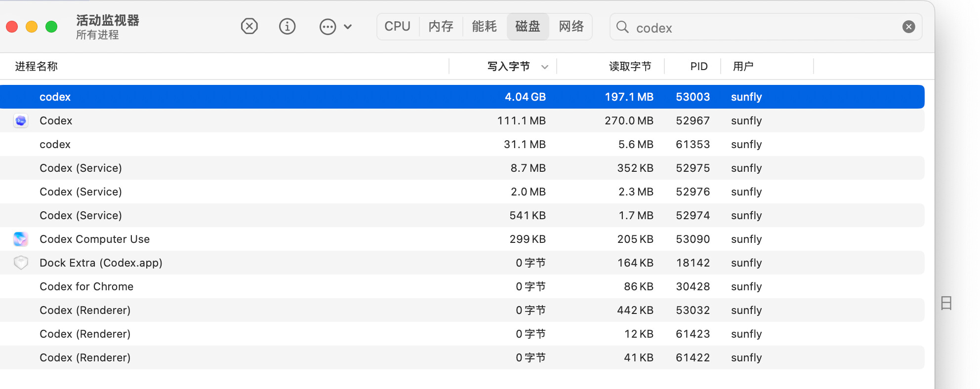Click the Codex app icon in row 52967
Screen dimensions: 980x389
[x=21, y=120]
